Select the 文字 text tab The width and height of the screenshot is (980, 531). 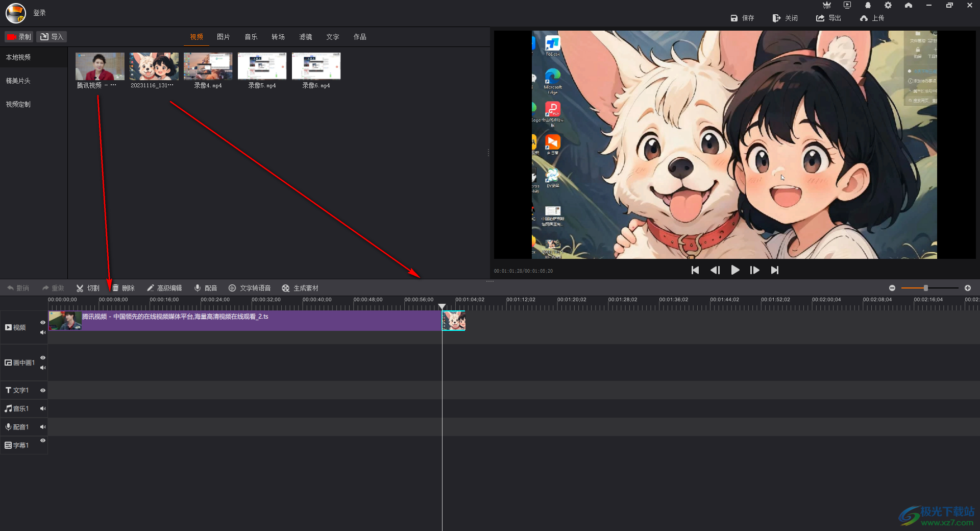tap(333, 37)
